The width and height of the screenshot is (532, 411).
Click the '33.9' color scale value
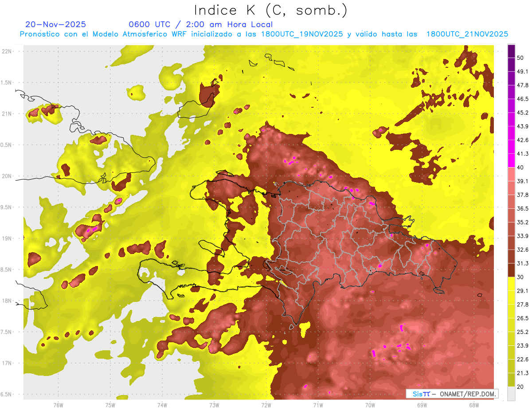(x=522, y=236)
